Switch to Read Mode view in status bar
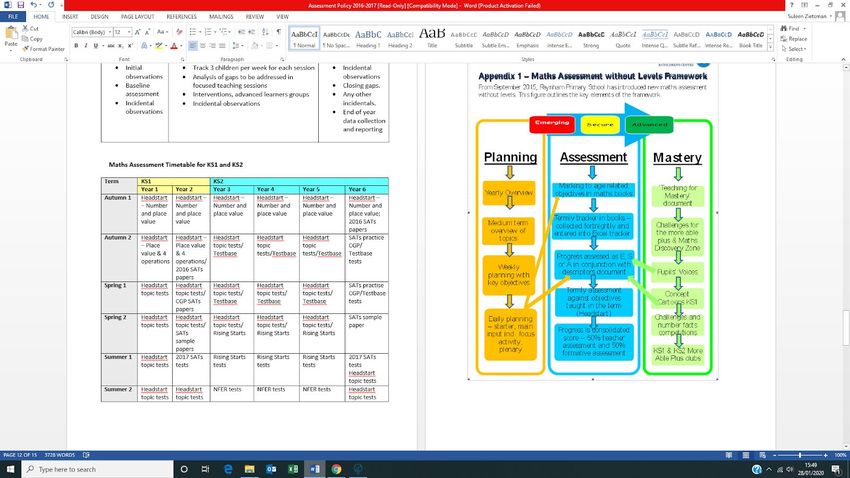 pos(729,455)
